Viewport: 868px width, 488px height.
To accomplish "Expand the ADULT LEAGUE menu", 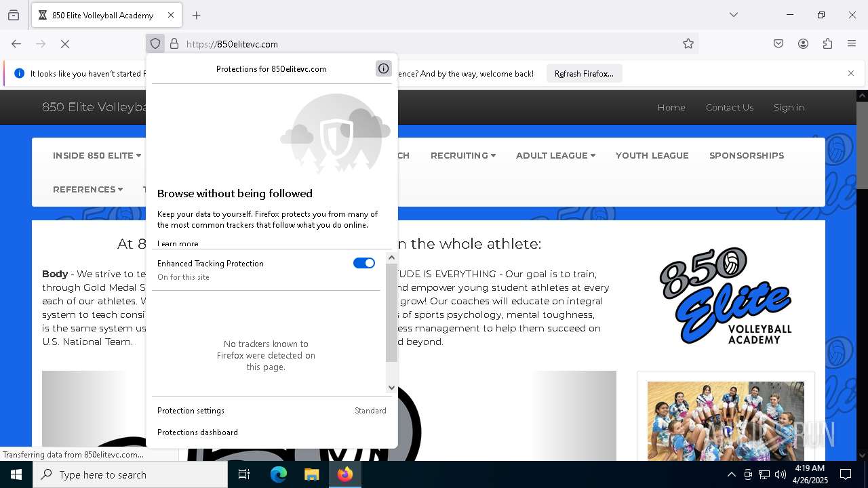I will point(555,155).
